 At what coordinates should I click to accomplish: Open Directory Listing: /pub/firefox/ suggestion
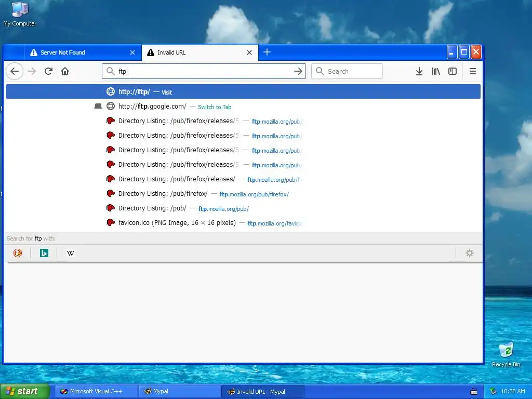(x=243, y=194)
